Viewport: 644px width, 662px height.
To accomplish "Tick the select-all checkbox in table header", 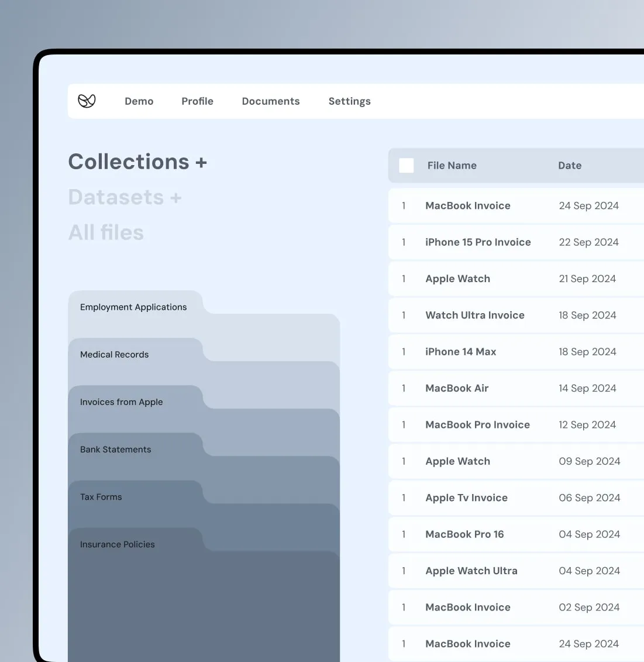I will point(406,166).
